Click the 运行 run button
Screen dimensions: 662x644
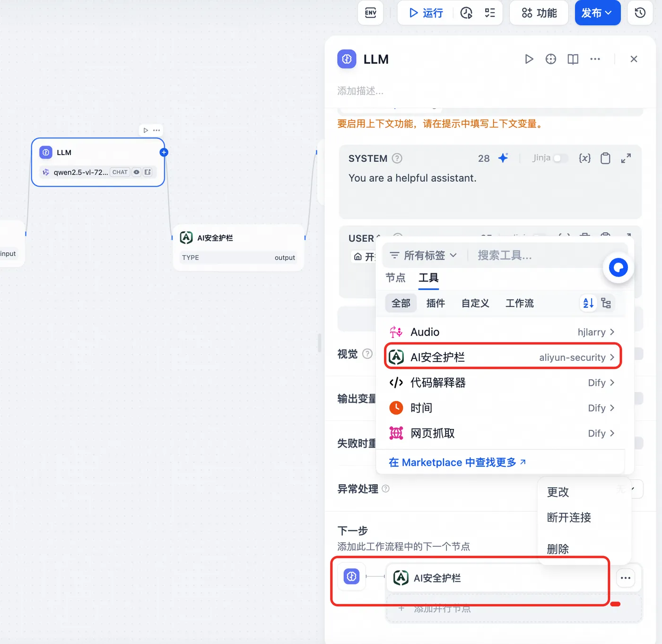426,13
